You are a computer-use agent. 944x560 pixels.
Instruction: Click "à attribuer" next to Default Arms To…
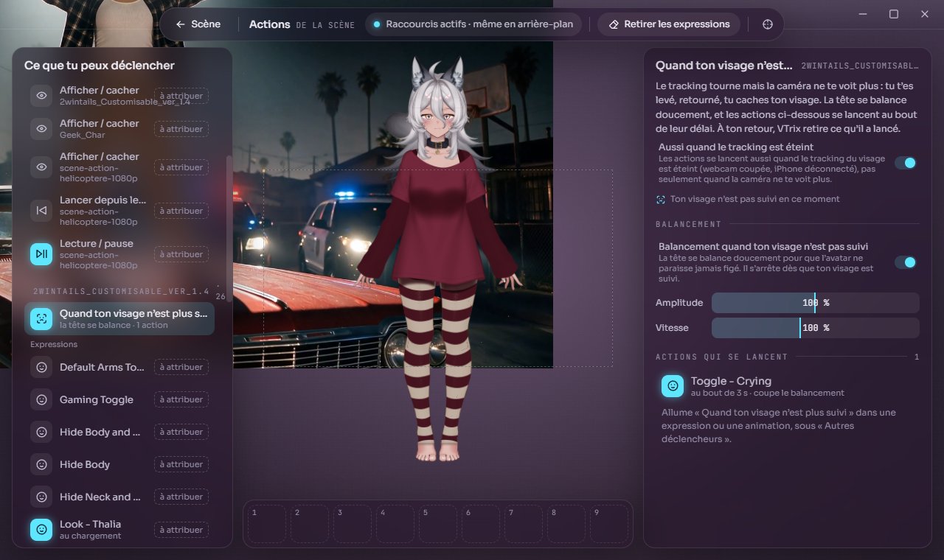coord(181,367)
